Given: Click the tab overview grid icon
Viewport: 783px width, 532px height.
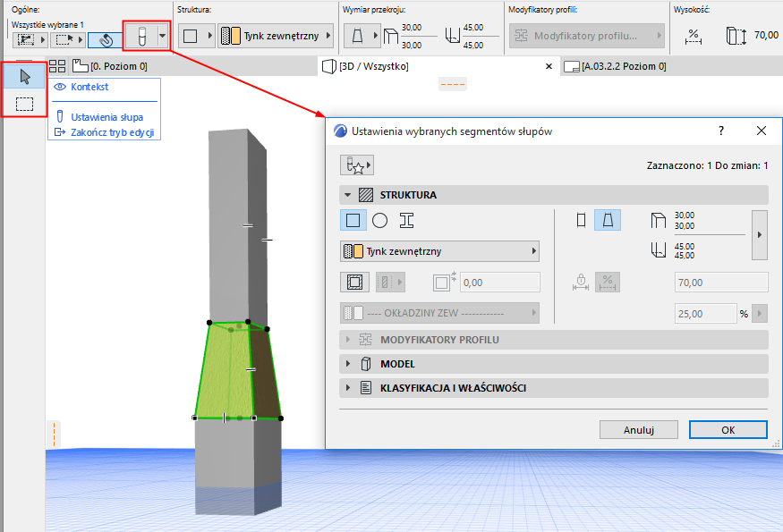Looking at the screenshot, I should [57, 66].
